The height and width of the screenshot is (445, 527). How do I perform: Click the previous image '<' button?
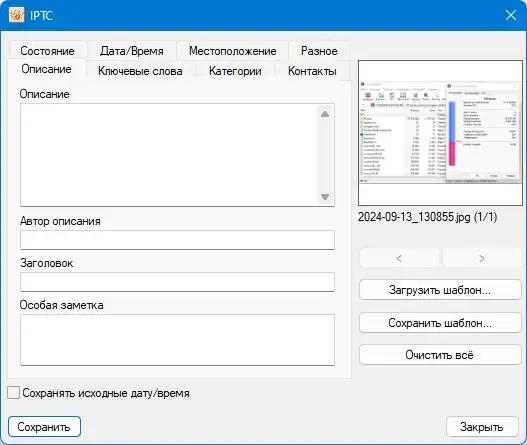tap(399, 258)
